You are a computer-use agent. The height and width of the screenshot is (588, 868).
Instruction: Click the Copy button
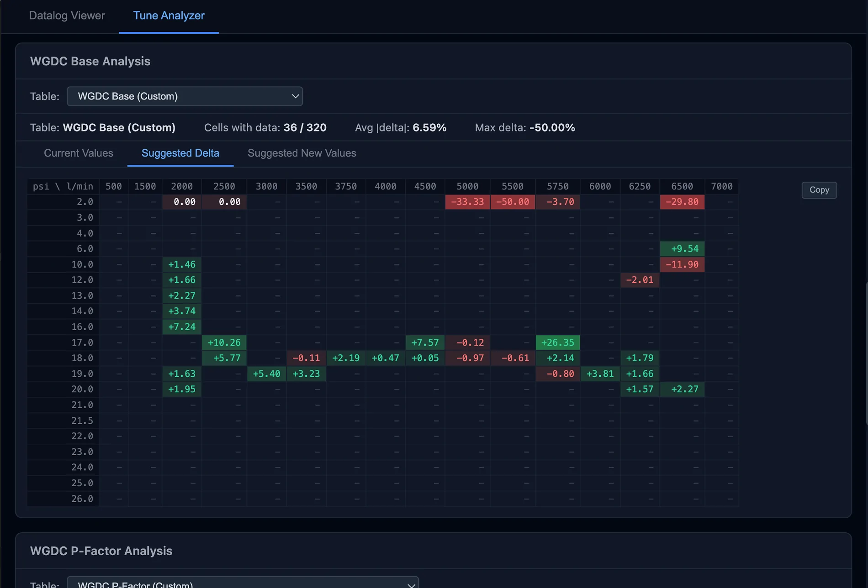tap(819, 190)
